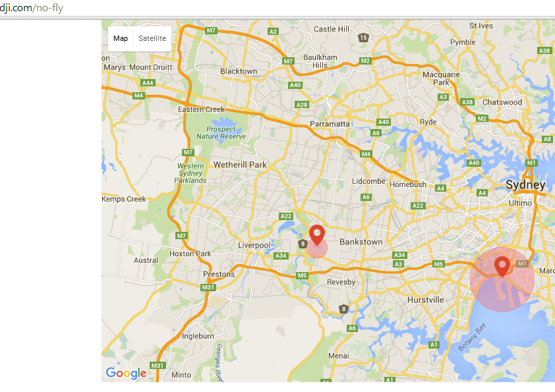Click the route 15 shield near Castle Hill

pos(363,38)
